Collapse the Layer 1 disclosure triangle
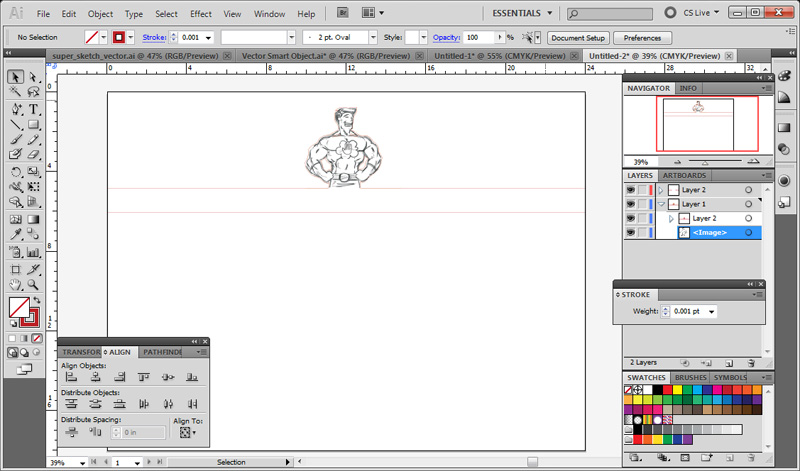This screenshot has width=800, height=471. (661, 204)
